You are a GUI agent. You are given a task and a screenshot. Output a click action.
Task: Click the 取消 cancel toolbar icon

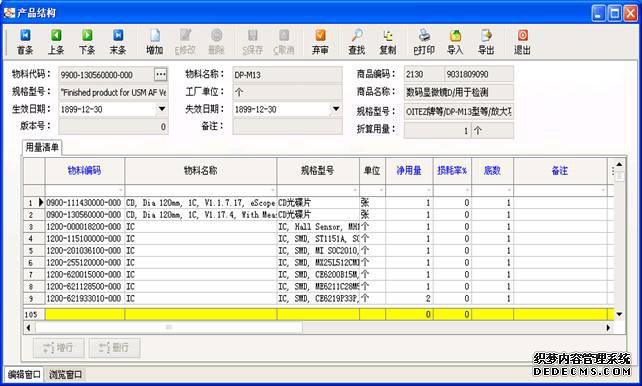pyautogui.click(x=284, y=42)
